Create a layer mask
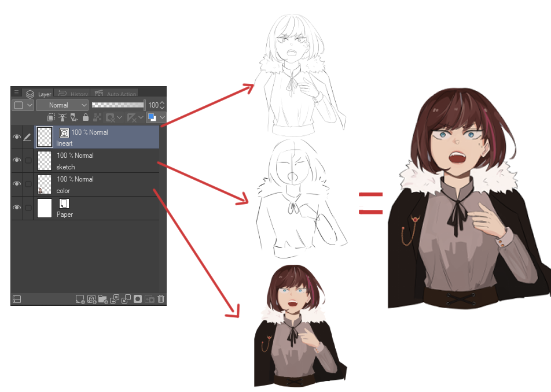This screenshot has height=392, width=551. click(x=137, y=299)
